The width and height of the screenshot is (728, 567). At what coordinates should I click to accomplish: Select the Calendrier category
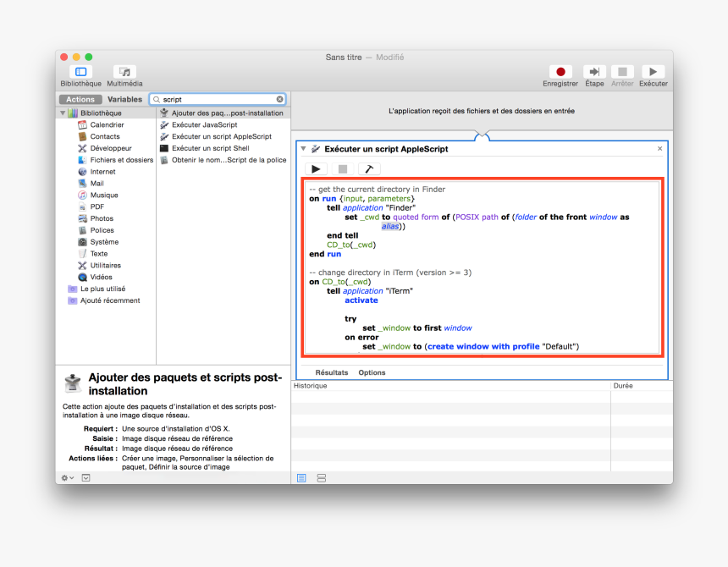coord(107,124)
